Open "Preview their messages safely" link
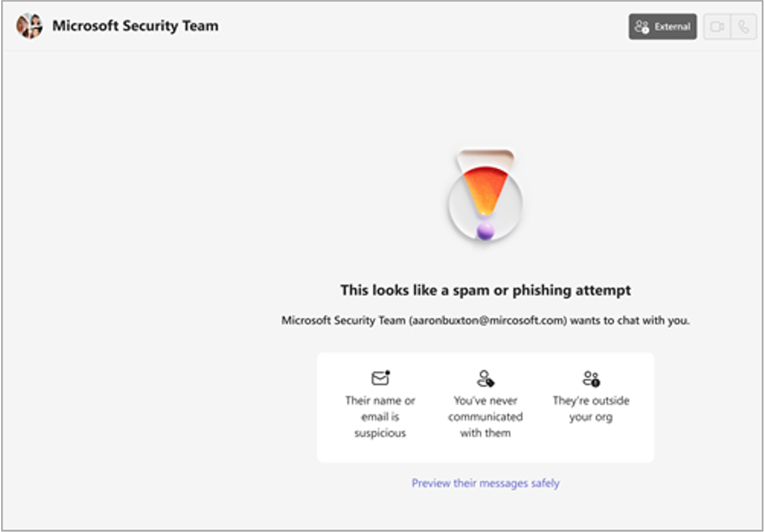The image size is (764, 532). 485,483
